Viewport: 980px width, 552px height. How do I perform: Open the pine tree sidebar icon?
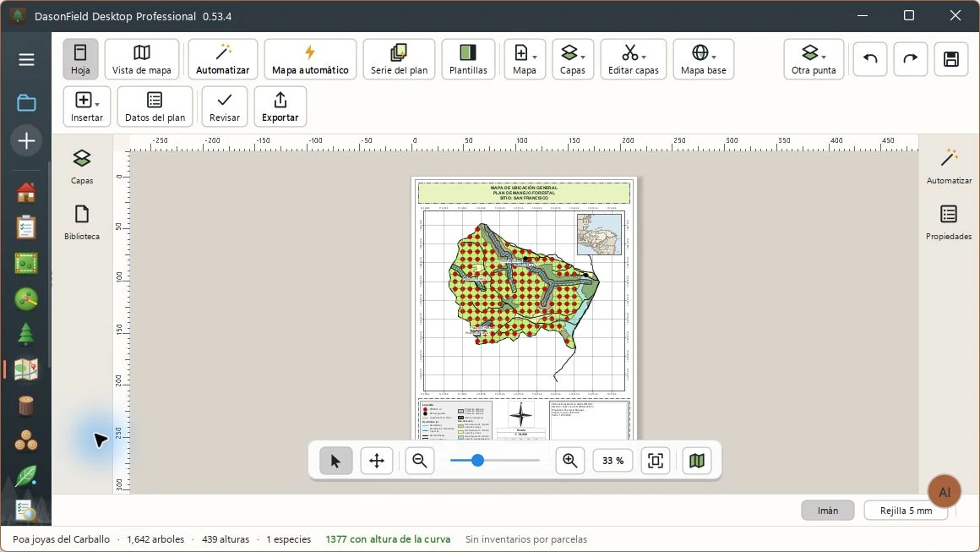(x=26, y=335)
